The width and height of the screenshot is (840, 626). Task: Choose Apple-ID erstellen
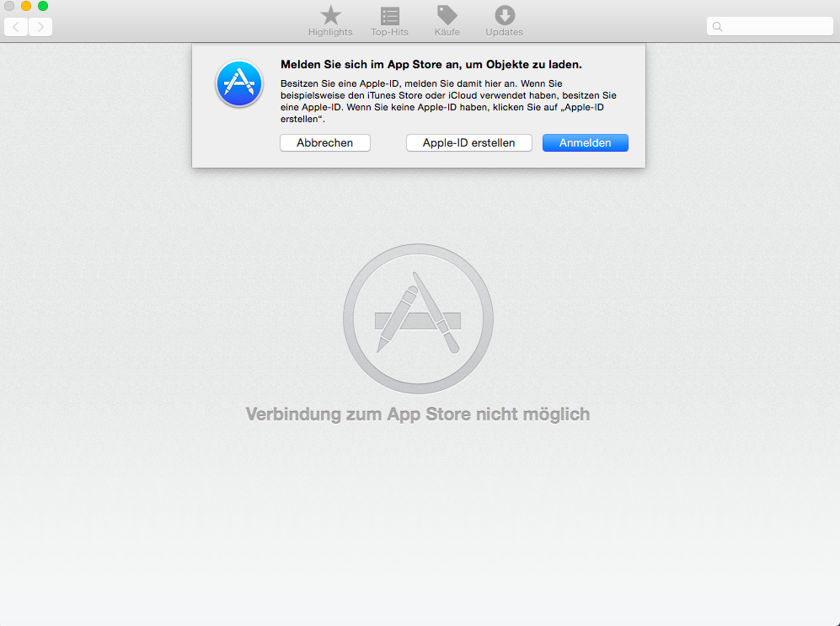[468, 143]
